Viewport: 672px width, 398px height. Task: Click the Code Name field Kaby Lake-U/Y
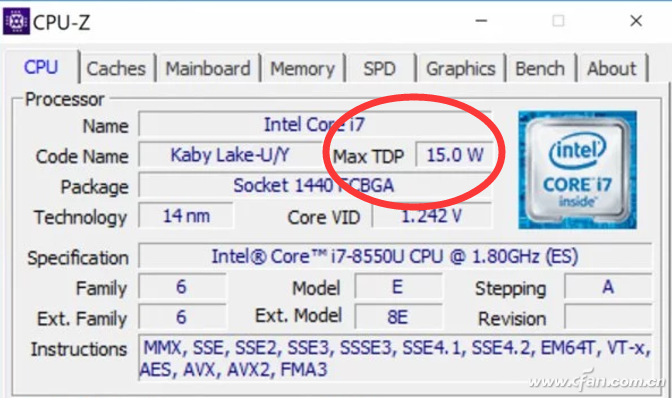231,155
